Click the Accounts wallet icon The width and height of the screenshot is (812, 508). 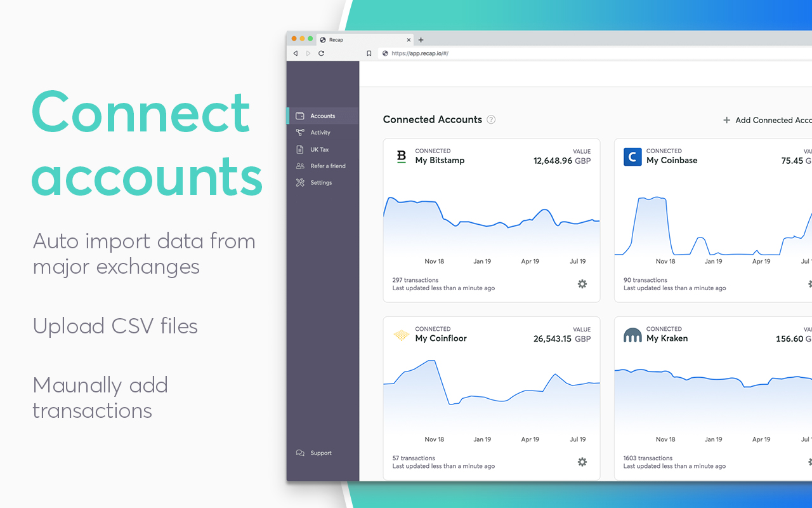pyautogui.click(x=300, y=116)
